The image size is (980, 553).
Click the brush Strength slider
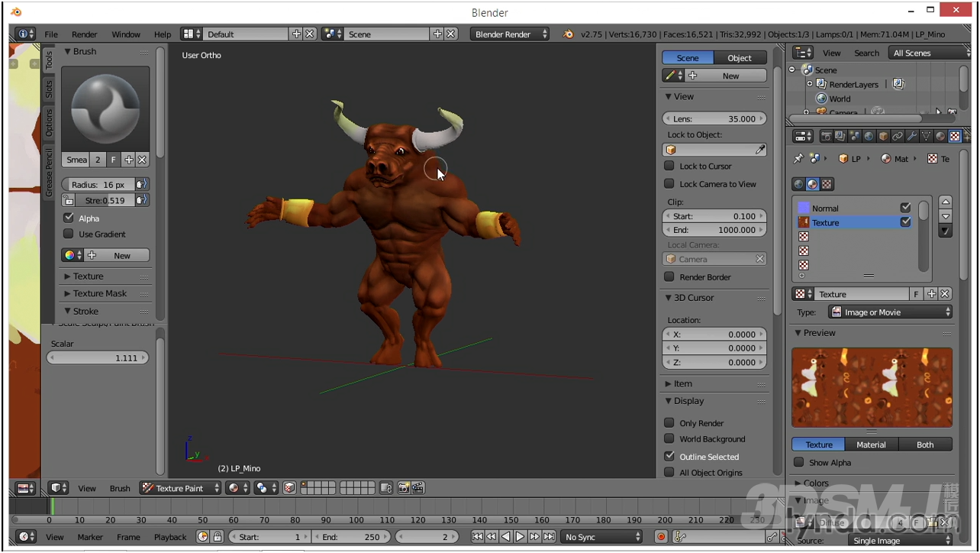(105, 200)
